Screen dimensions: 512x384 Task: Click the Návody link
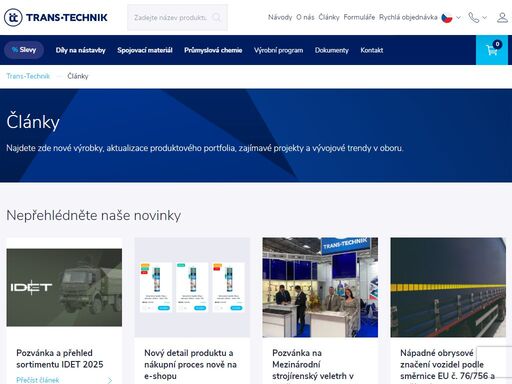pos(280,17)
